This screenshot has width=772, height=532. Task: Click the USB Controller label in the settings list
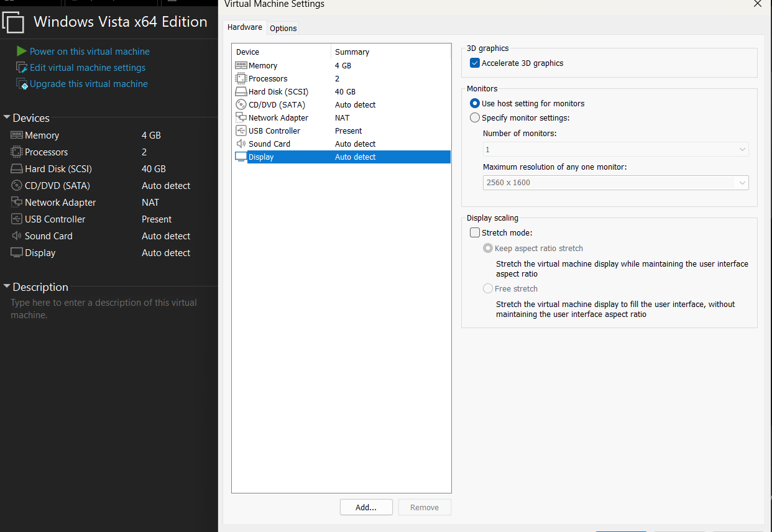coord(274,131)
